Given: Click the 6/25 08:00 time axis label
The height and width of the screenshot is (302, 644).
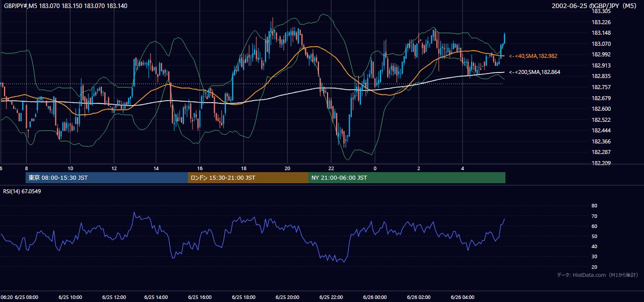Looking at the screenshot, I should [x=27, y=297].
